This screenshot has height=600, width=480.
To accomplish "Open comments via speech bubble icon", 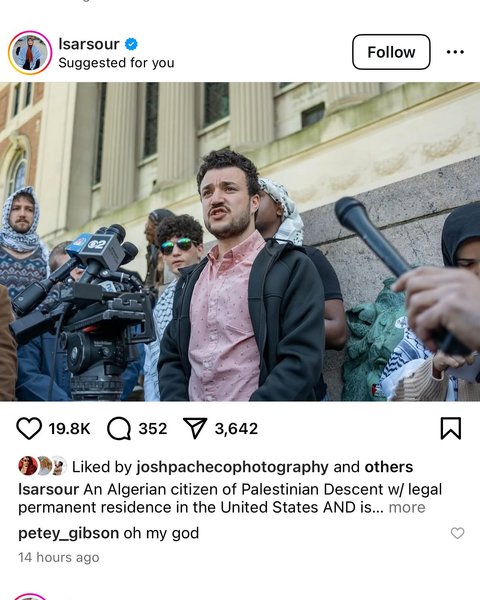I will 119,429.
